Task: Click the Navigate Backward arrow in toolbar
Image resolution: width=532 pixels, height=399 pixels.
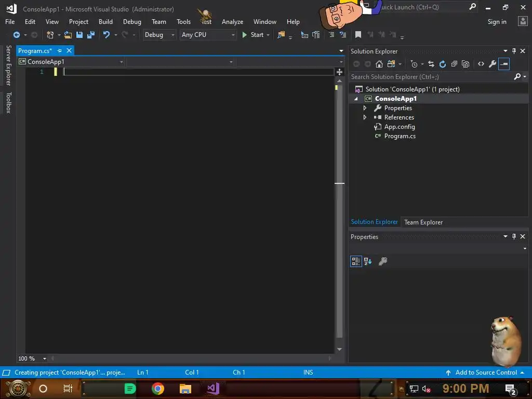Action: pyautogui.click(x=16, y=35)
